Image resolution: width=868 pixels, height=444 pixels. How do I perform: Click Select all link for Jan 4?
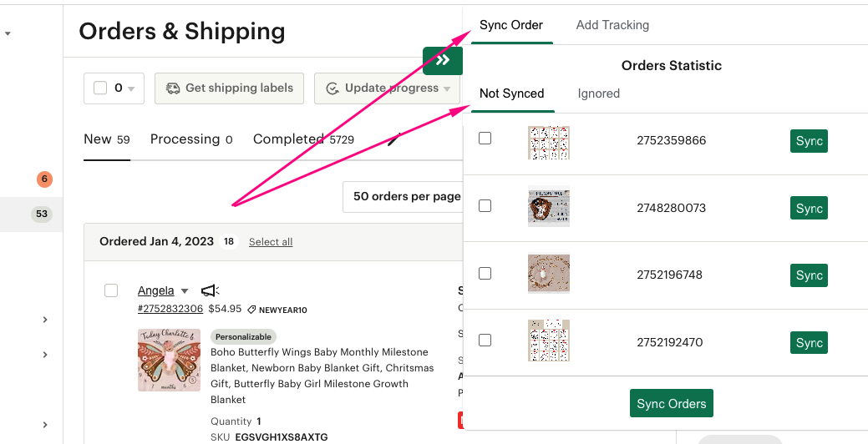click(x=271, y=242)
